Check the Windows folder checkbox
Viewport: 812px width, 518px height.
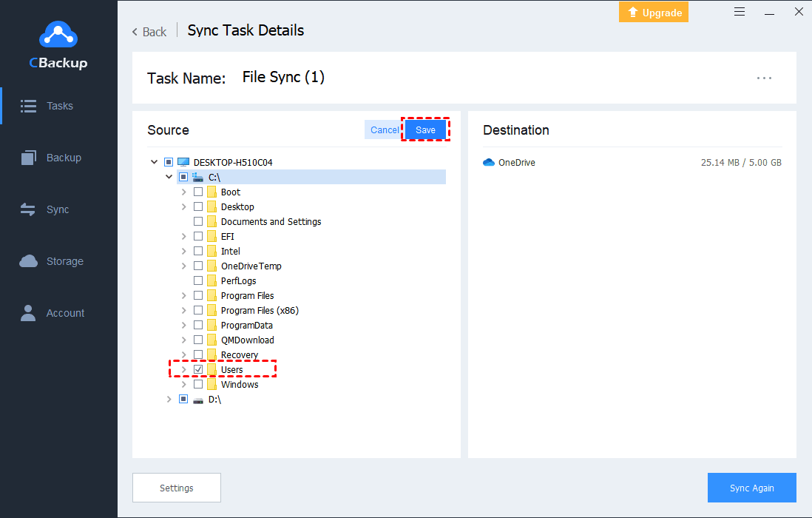coord(198,384)
